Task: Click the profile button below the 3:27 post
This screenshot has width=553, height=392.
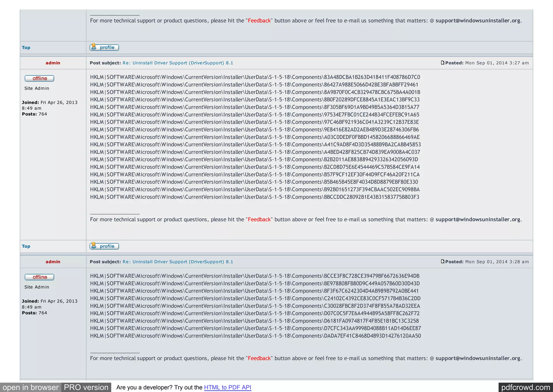Action: click(104, 246)
